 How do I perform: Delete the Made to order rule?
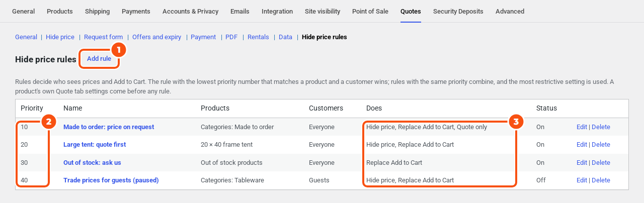(601, 127)
